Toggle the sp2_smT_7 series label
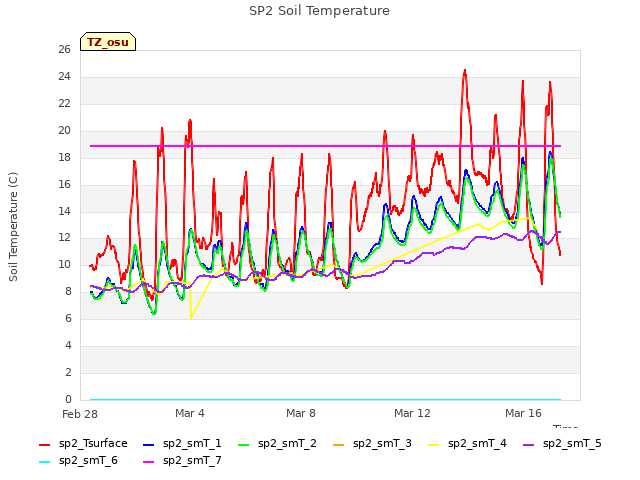The width and height of the screenshot is (640, 480). point(192,460)
